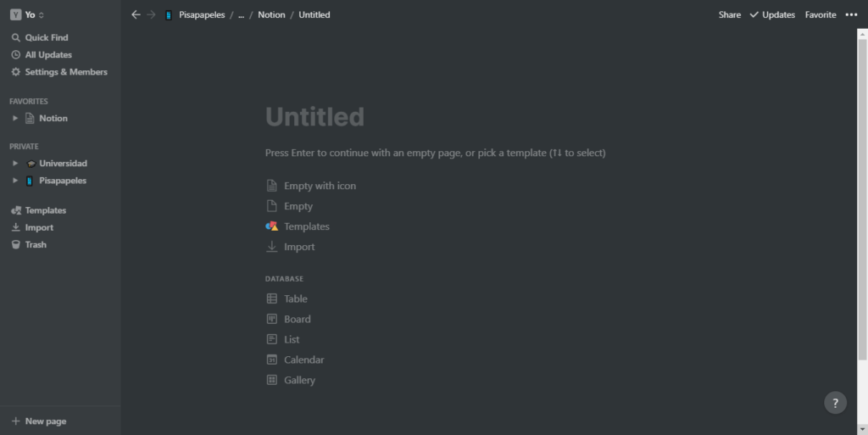868x435 pixels.
Task: Click the Quick Find magnifier icon
Action: click(15, 37)
